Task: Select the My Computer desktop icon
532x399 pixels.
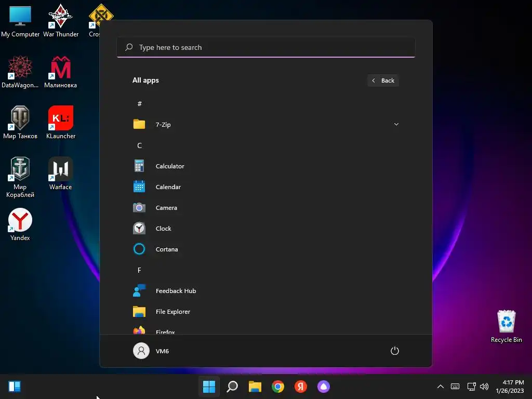Action: point(20,21)
